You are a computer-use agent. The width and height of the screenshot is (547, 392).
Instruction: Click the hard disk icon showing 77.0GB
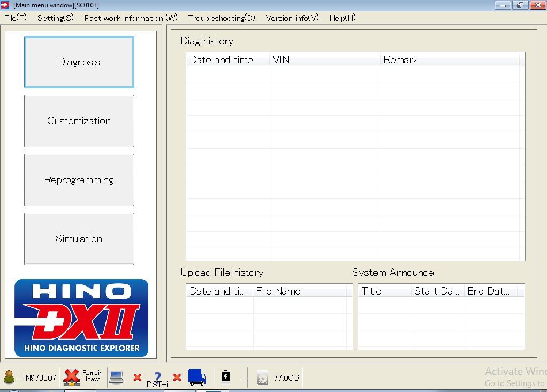coord(263,378)
